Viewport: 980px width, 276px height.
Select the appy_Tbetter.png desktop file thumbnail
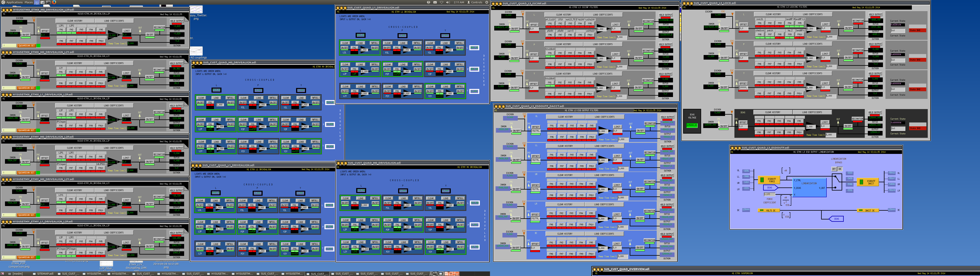point(196,10)
